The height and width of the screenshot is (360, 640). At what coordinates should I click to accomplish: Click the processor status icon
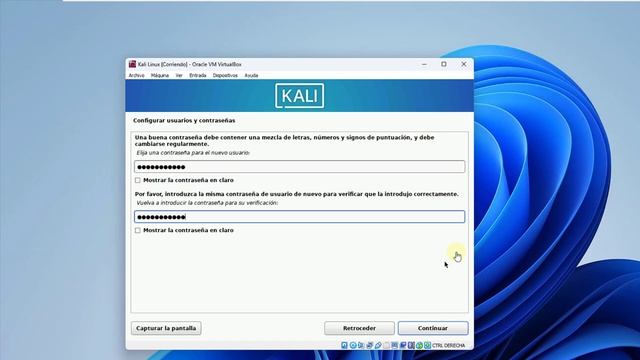[411, 345]
